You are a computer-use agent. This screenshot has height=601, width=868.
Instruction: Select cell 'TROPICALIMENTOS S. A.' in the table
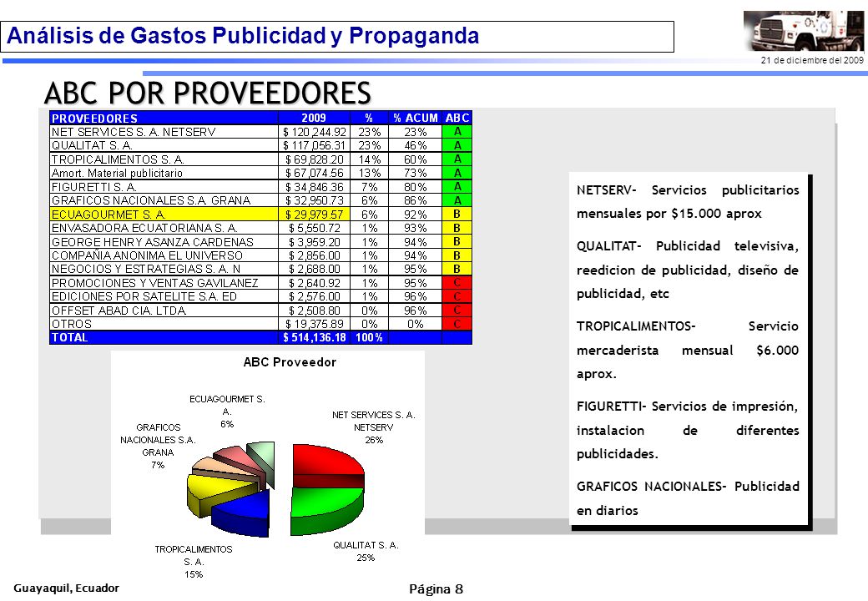pyautogui.click(x=164, y=159)
